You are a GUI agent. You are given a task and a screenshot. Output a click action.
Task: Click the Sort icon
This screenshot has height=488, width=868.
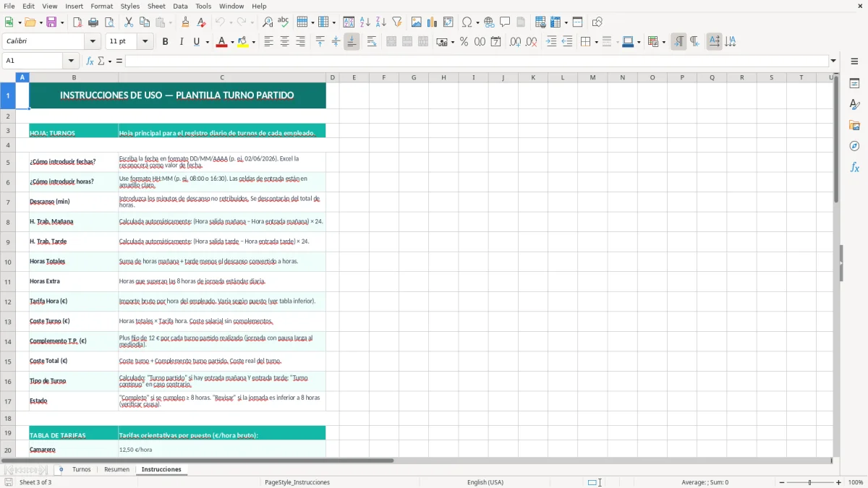click(x=349, y=22)
